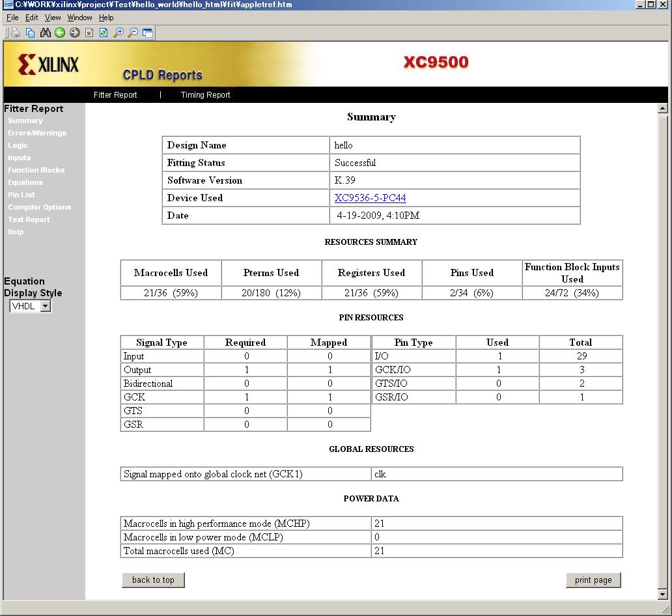The image size is (672, 616).
Task: Open the Compiler Options sidebar link
Action: [40, 207]
